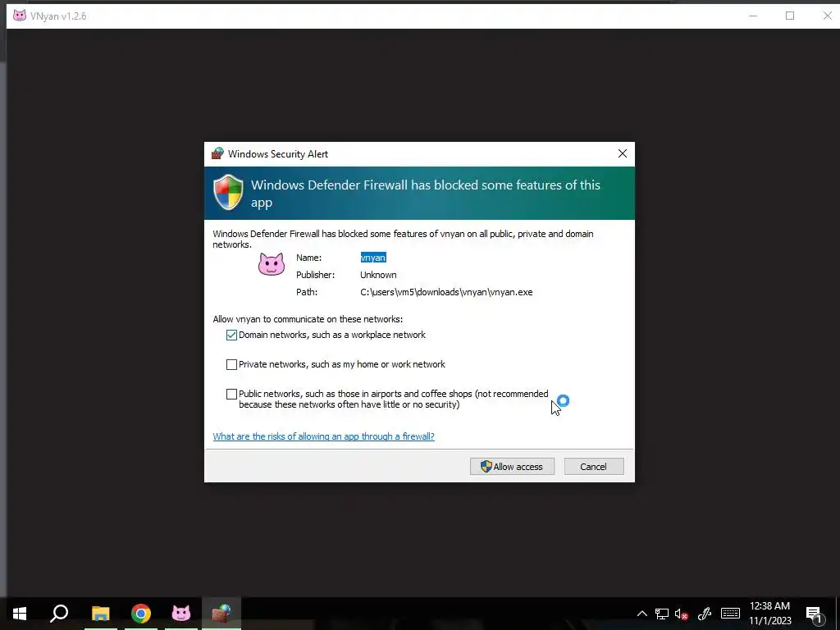Launch Google Chrome from taskbar
This screenshot has width=840, height=630.
141,614
